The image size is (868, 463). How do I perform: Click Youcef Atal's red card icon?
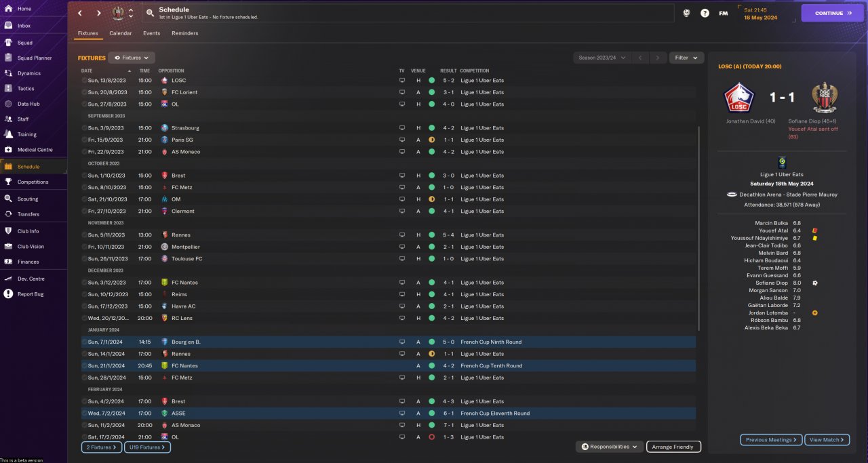(814, 230)
